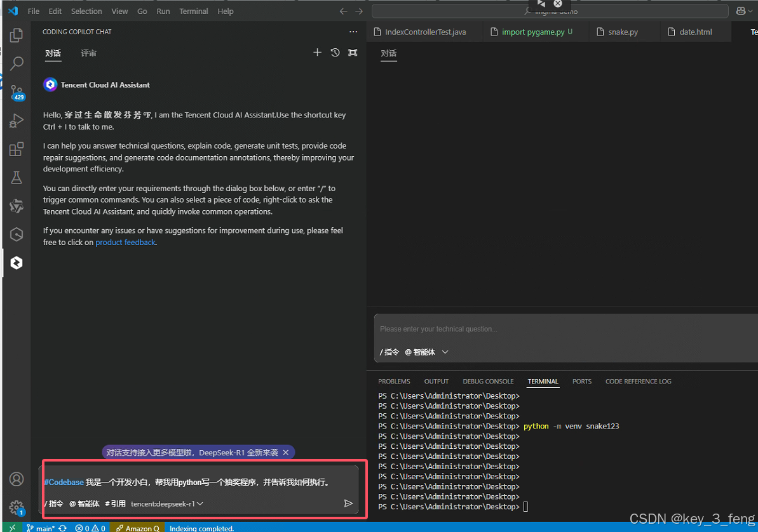Screen dimensions: 758x532
Task: Switch to the CODE REFERENCE LOG tab
Action: (x=638, y=382)
